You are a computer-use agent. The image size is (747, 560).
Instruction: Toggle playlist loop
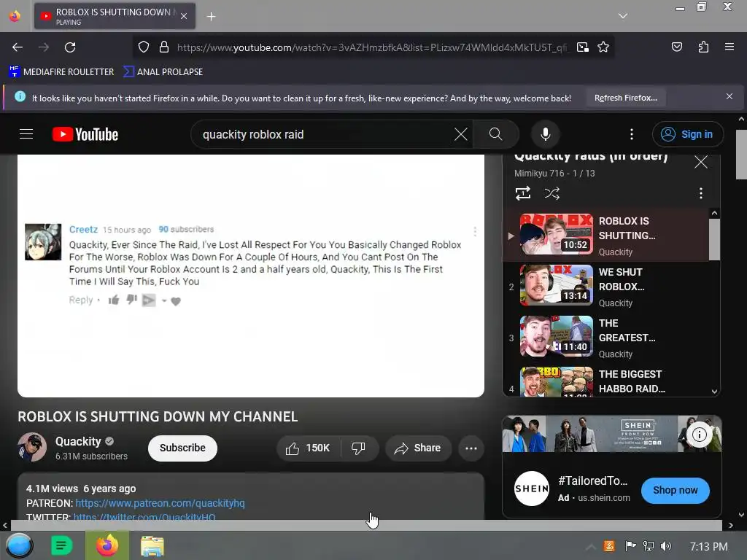coord(522,193)
